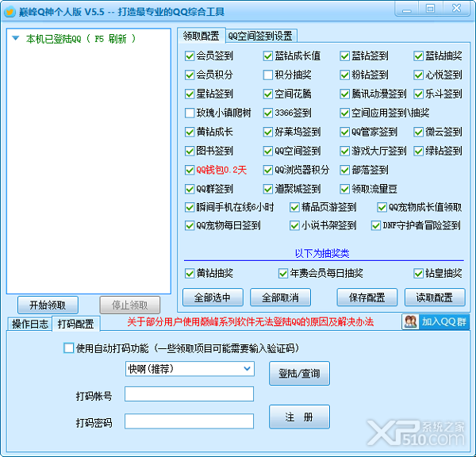The image size is (476, 457).
Task: Uncheck the 蓝钻签到 checkbox
Action: coord(344,56)
